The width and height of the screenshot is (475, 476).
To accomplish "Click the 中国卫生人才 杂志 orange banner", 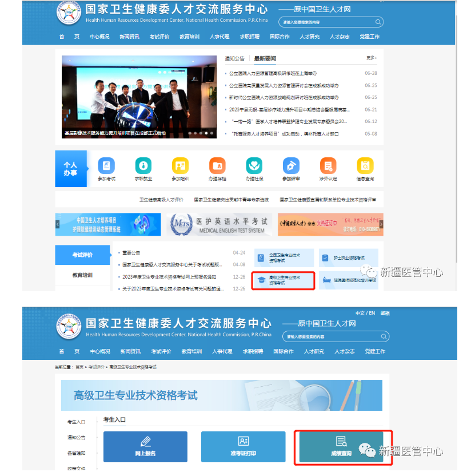I will click(x=330, y=224).
